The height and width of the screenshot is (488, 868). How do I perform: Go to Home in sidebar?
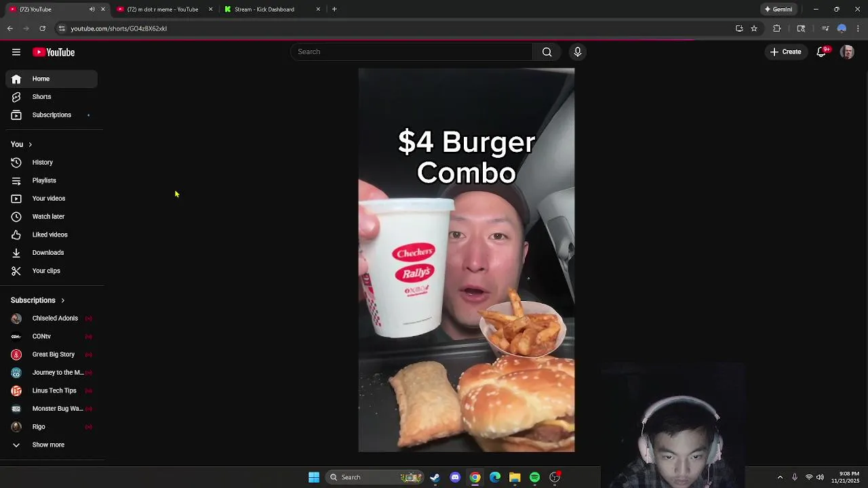(52, 79)
